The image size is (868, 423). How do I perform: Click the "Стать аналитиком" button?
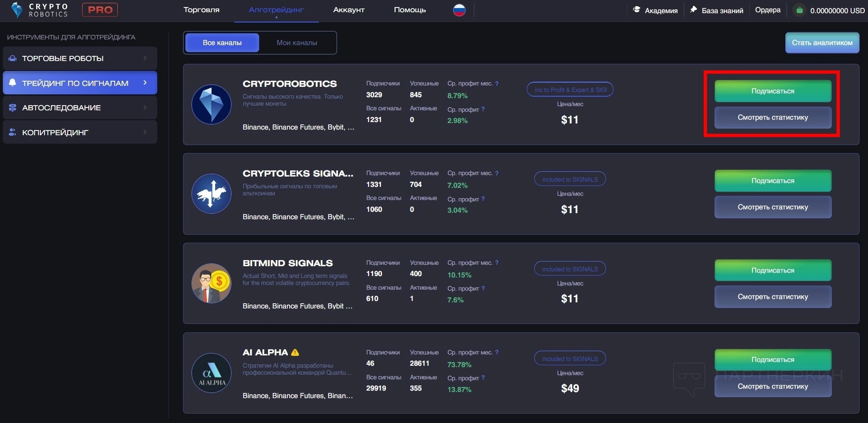[x=822, y=43]
